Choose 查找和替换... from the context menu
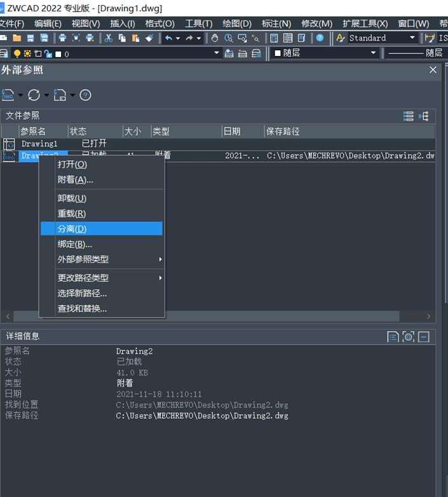 pyautogui.click(x=102, y=308)
